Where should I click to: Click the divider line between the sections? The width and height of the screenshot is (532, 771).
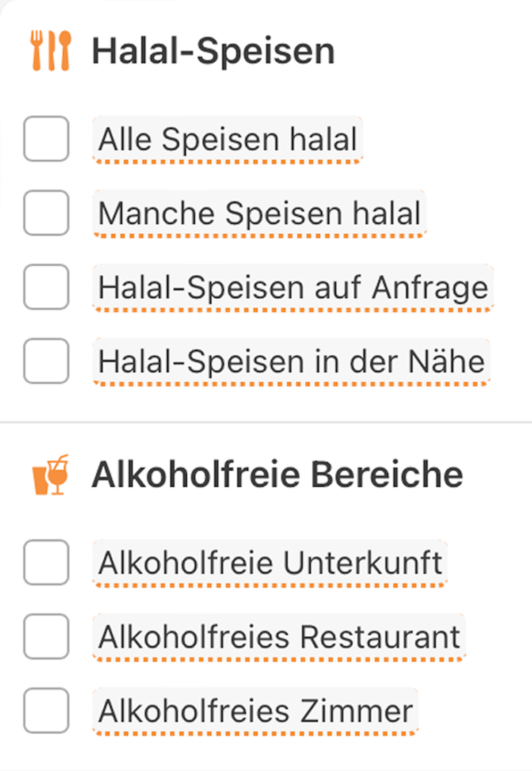pyautogui.click(x=266, y=422)
